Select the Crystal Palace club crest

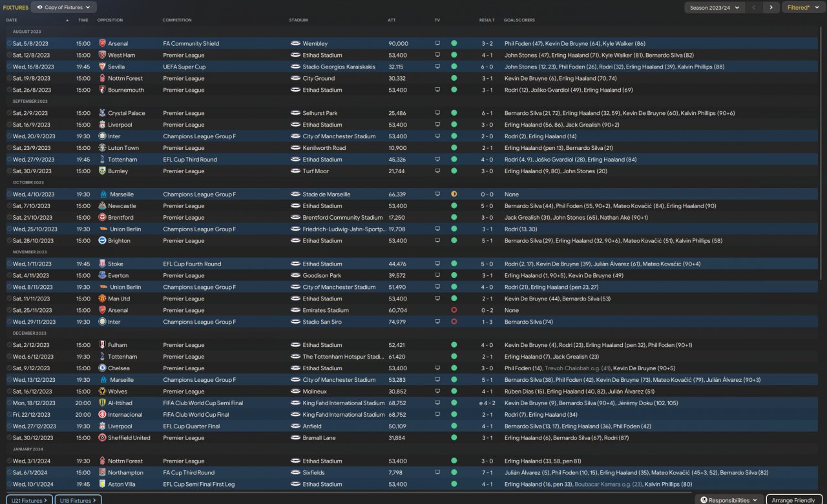(x=102, y=113)
